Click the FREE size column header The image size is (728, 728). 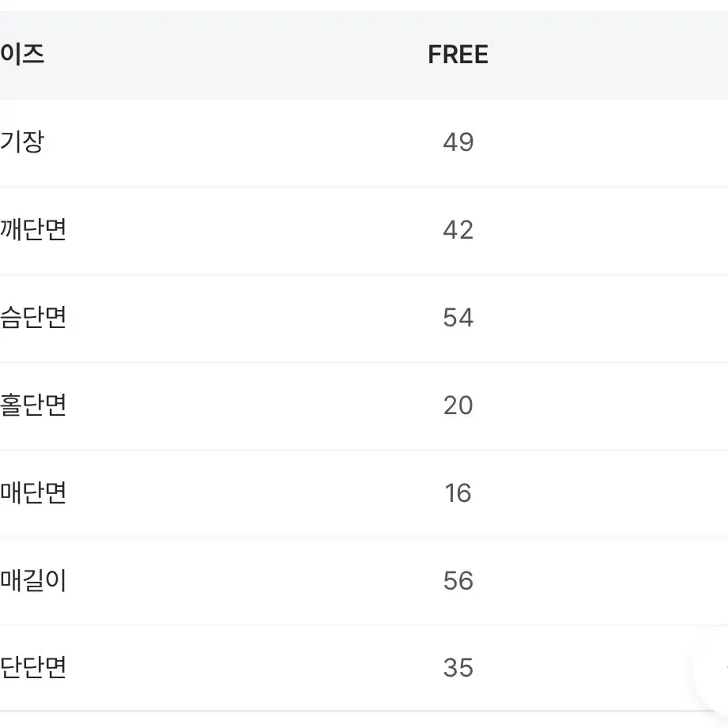(x=458, y=55)
